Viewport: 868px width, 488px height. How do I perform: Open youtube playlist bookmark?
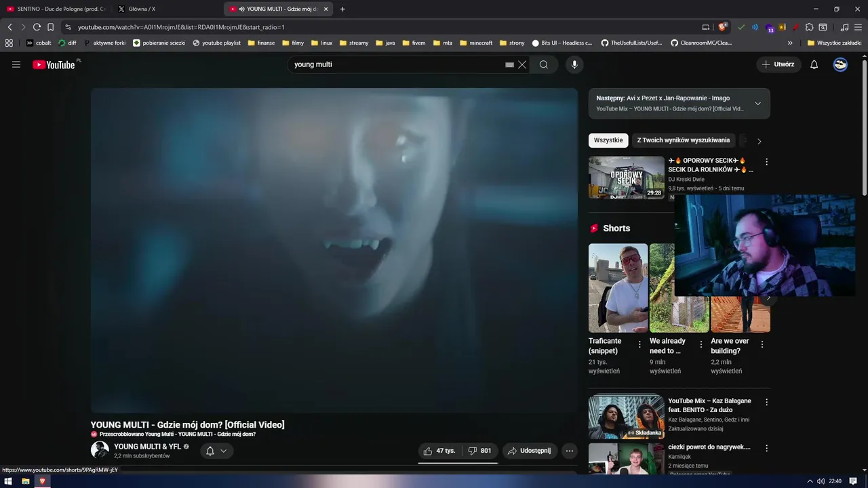click(216, 43)
